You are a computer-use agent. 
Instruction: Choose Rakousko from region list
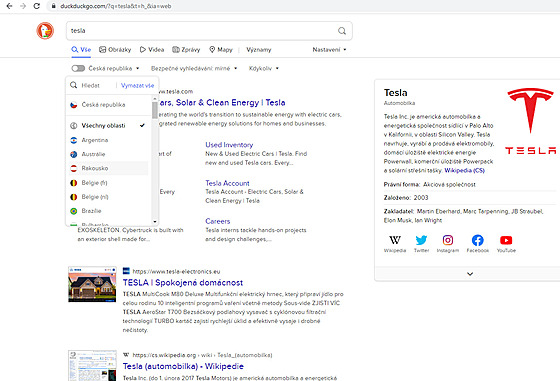pos(109,168)
